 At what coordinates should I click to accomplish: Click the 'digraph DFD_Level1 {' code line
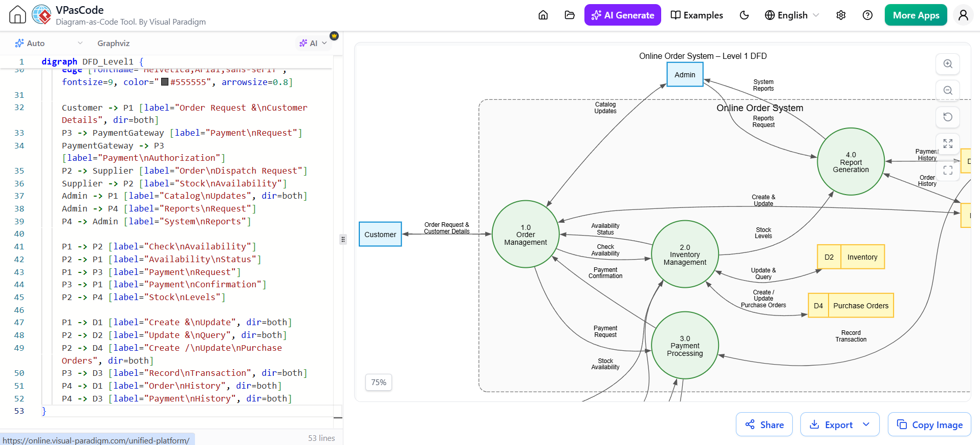click(93, 61)
